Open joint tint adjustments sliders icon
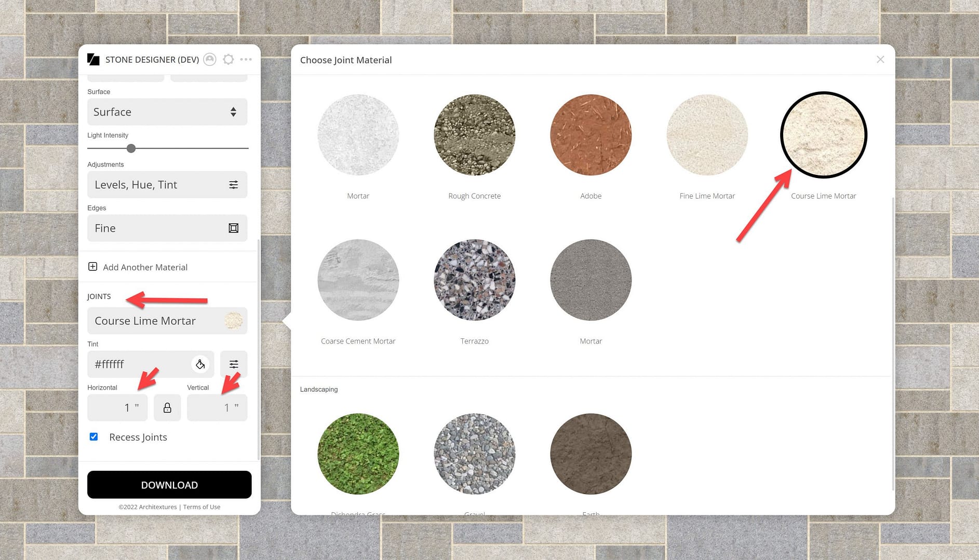Image resolution: width=979 pixels, height=560 pixels. (x=234, y=364)
